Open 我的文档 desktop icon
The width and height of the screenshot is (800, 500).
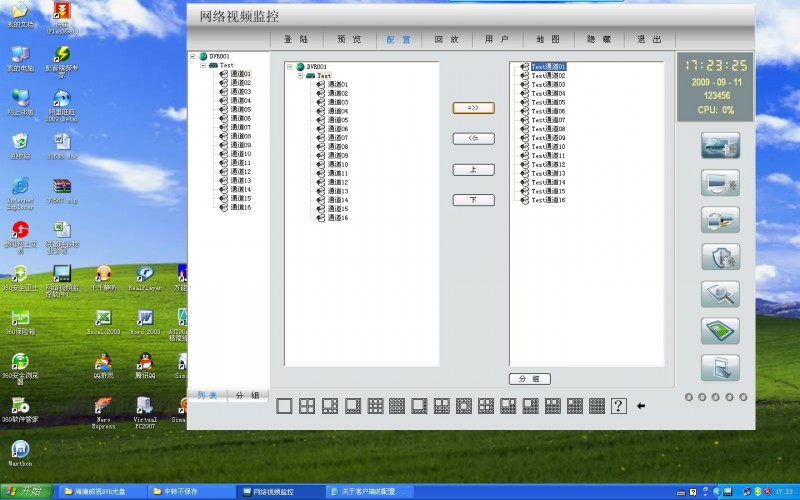point(20,15)
